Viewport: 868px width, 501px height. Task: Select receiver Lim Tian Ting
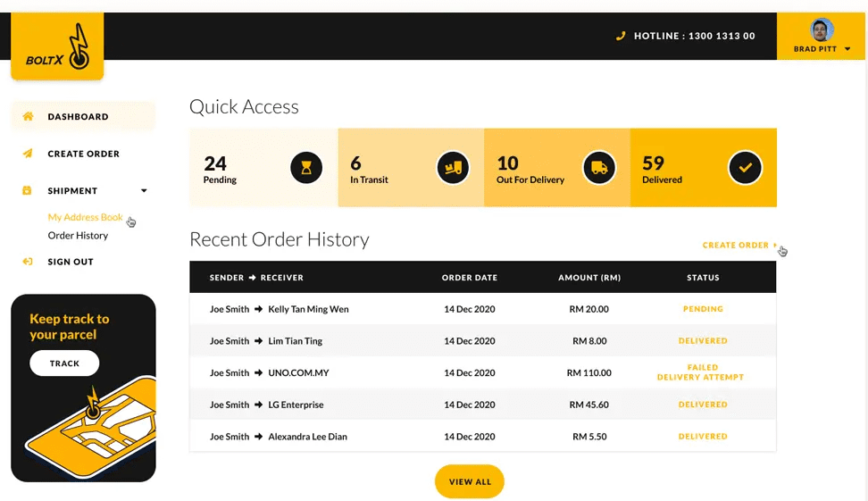pyautogui.click(x=295, y=341)
